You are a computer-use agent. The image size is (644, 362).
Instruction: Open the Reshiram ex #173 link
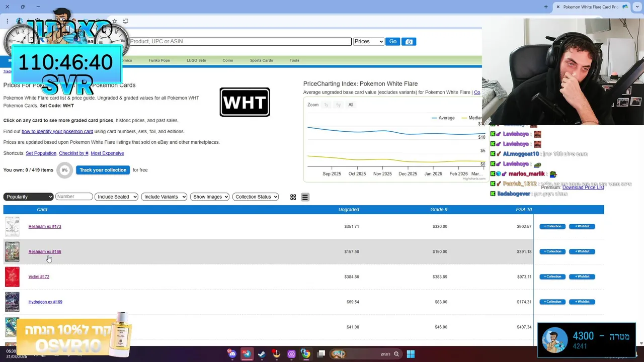coord(45,227)
